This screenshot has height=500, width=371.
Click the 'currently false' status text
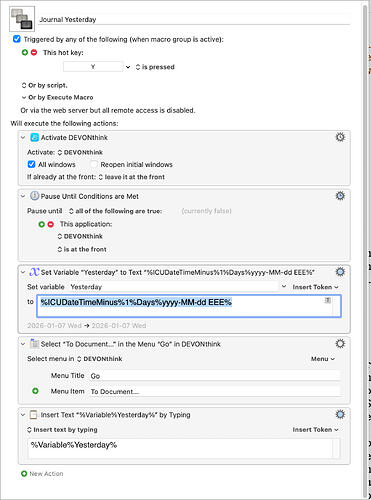tap(206, 211)
